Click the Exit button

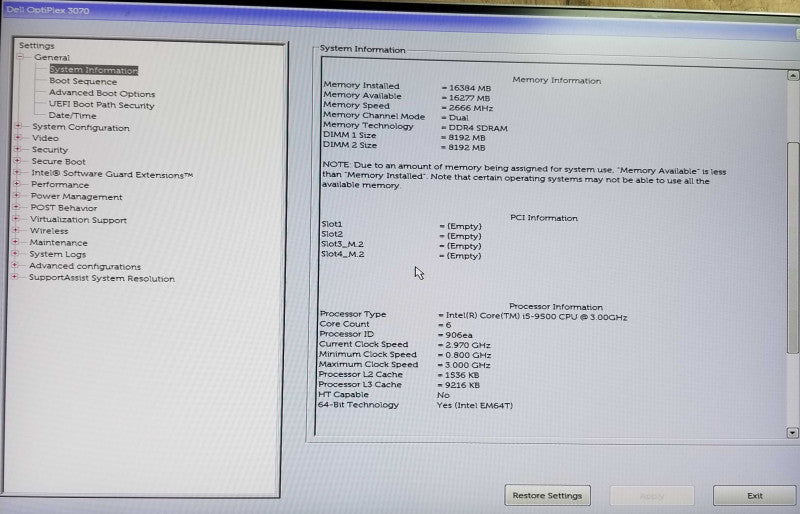coord(754,495)
